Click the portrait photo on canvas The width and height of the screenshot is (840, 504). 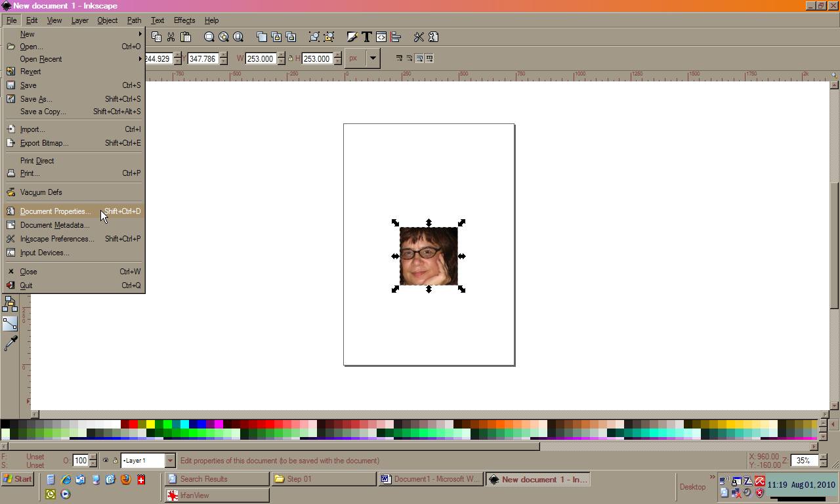(x=429, y=257)
